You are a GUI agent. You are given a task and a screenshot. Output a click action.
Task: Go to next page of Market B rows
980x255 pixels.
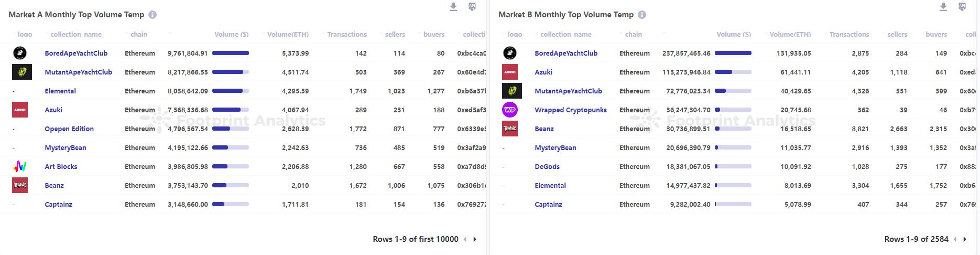[965, 239]
